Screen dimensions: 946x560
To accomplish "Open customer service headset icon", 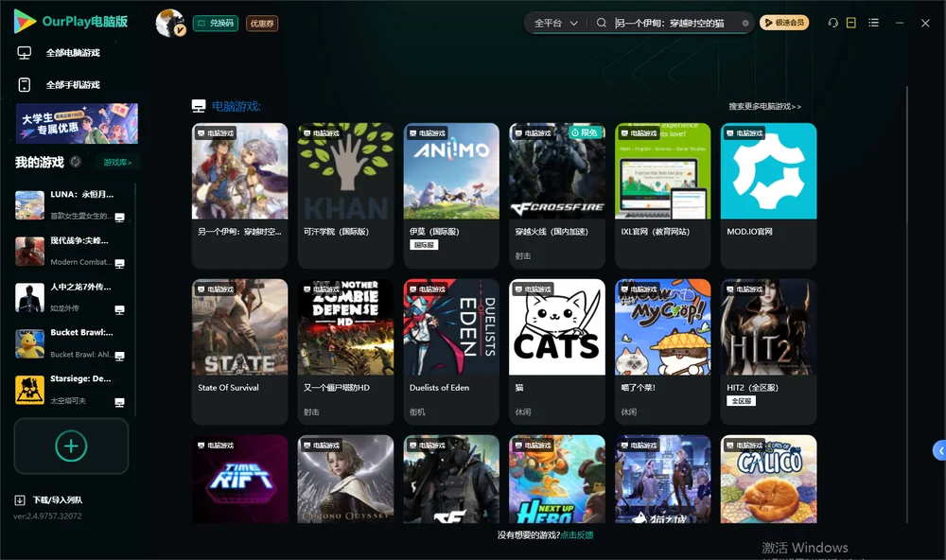I will pos(832,23).
